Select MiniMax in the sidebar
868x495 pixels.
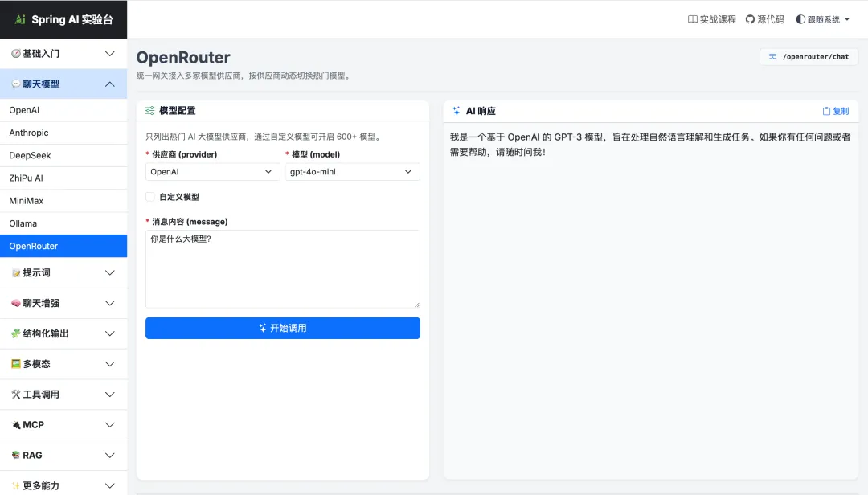(x=63, y=201)
